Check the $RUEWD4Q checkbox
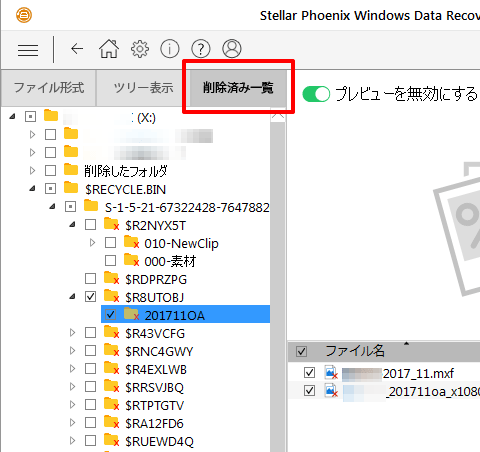The image size is (480, 452). click(x=90, y=441)
